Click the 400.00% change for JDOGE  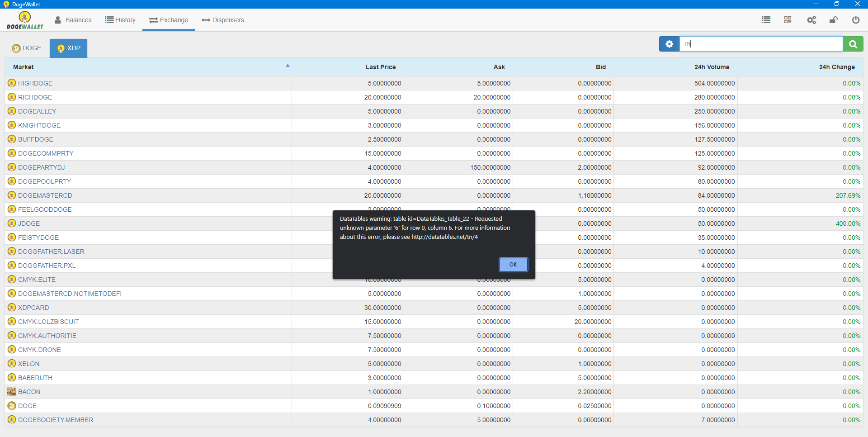tap(848, 223)
